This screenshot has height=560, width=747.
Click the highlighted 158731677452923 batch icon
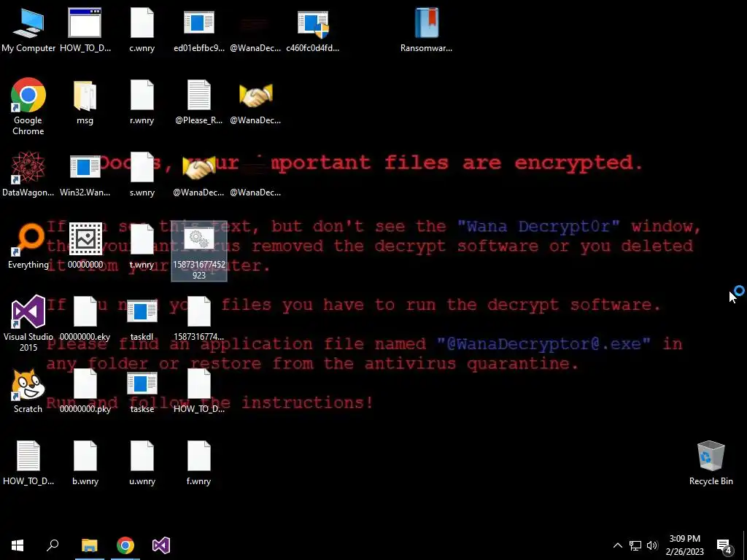(198, 251)
